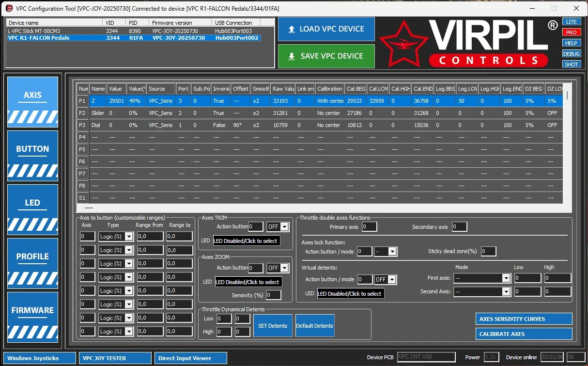Click Axes TRIM LED Disabled selector
The height and width of the screenshot is (366, 588).
[247, 241]
